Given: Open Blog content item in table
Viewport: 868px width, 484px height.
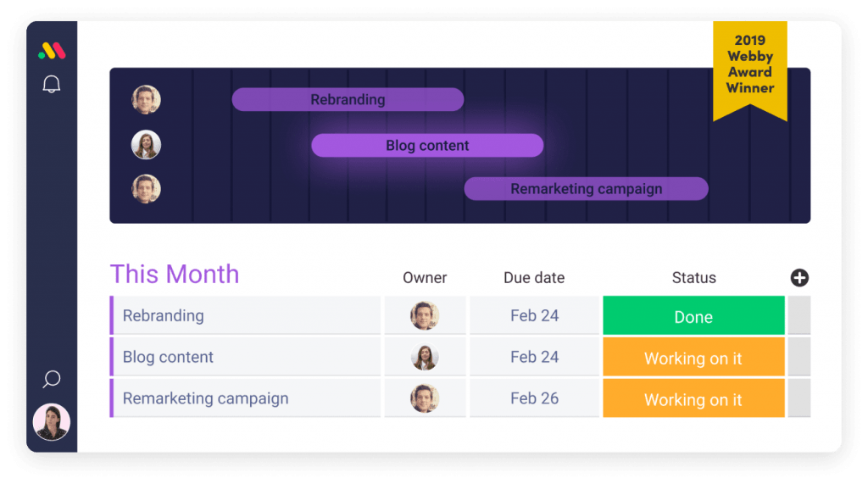Looking at the screenshot, I should point(245,357).
